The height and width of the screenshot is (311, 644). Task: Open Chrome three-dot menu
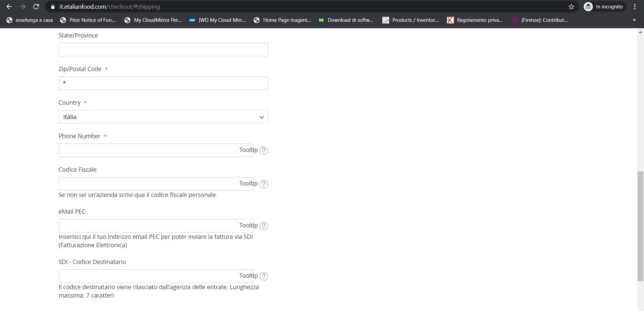[x=635, y=7]
